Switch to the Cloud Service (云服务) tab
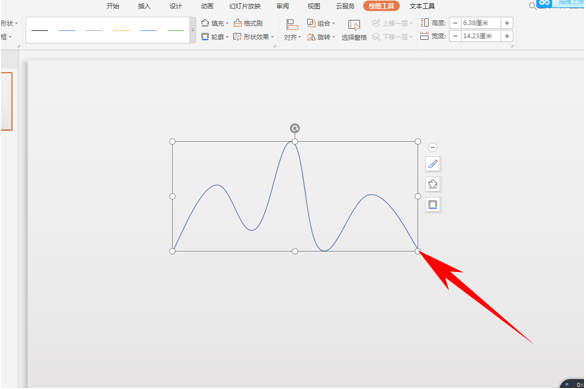586x389 pixels. click(x=345, y=6)
